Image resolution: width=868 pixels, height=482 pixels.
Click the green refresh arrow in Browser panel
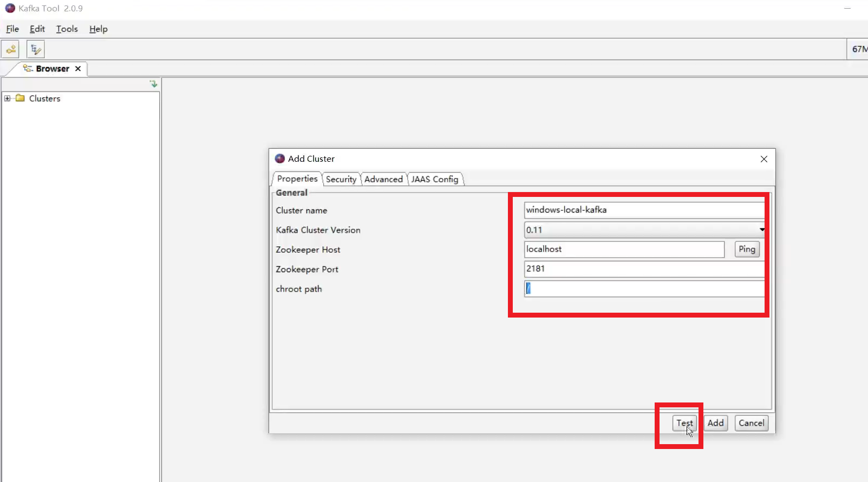[x=154, y=84]
